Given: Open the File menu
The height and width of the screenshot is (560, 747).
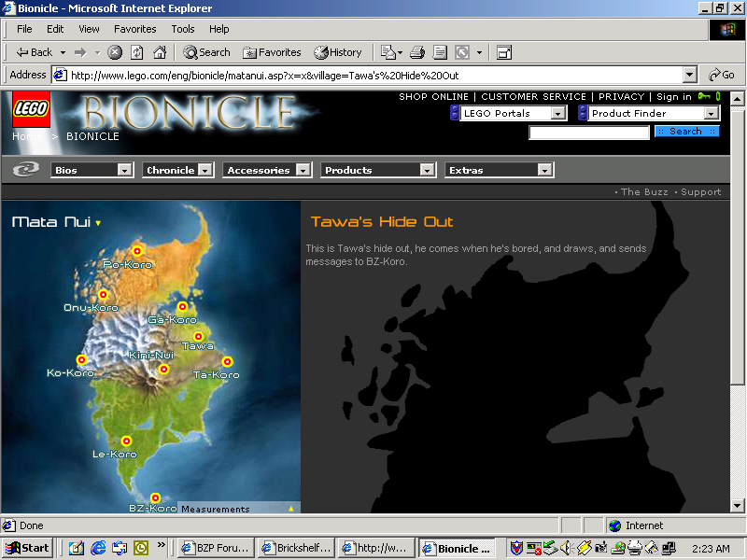Looking at the screenshot, I should tap(24, 29).
